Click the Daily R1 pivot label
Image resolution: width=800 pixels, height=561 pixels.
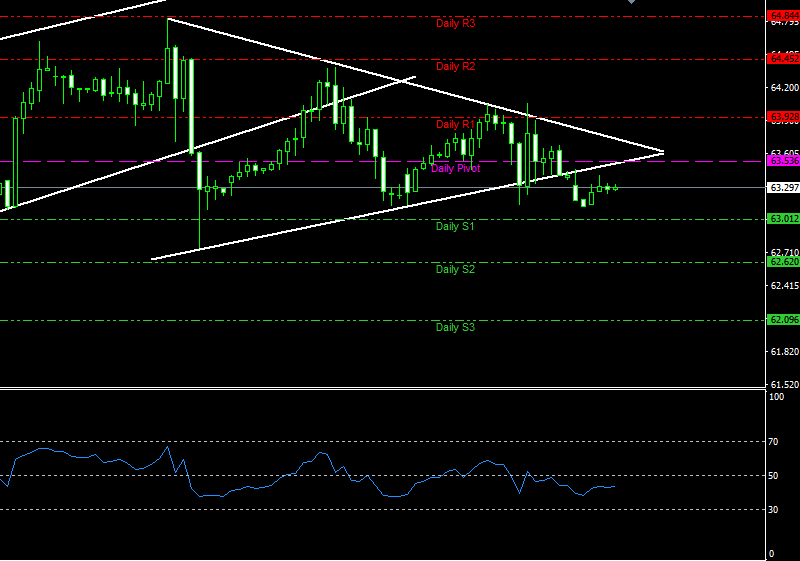point(455,124)
